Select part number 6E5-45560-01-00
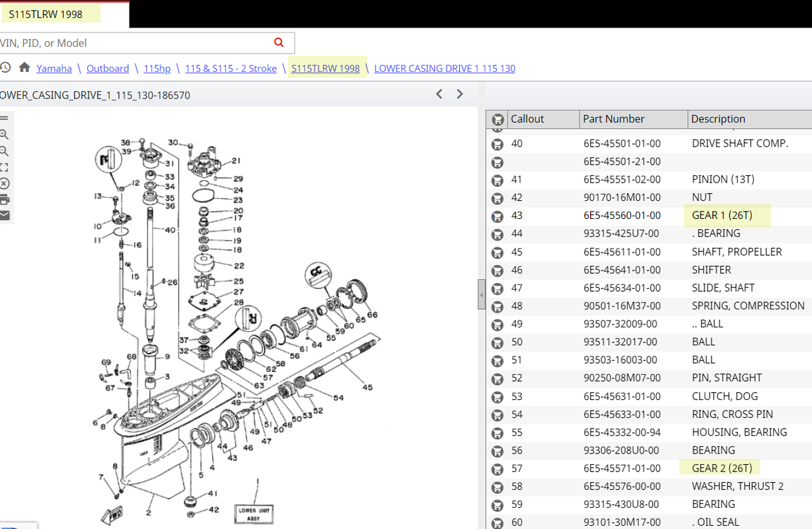 pyautogui.click(x=622, y=216)
